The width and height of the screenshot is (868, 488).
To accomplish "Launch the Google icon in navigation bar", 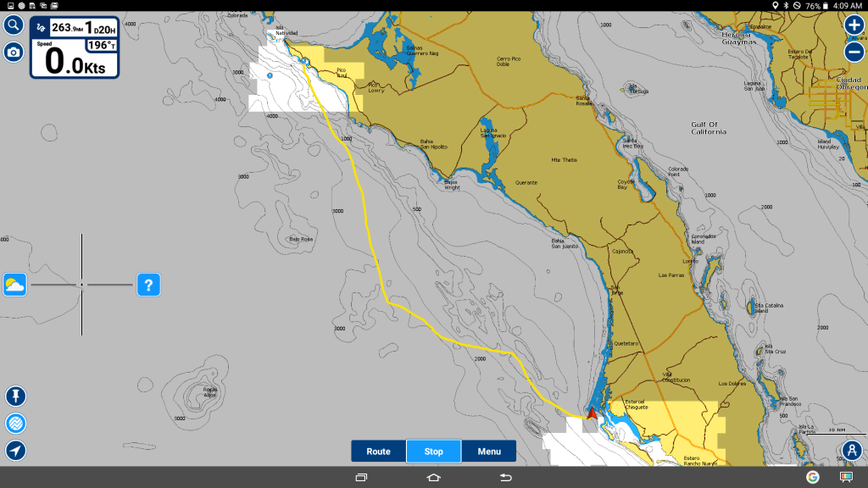I will [813, 478].
